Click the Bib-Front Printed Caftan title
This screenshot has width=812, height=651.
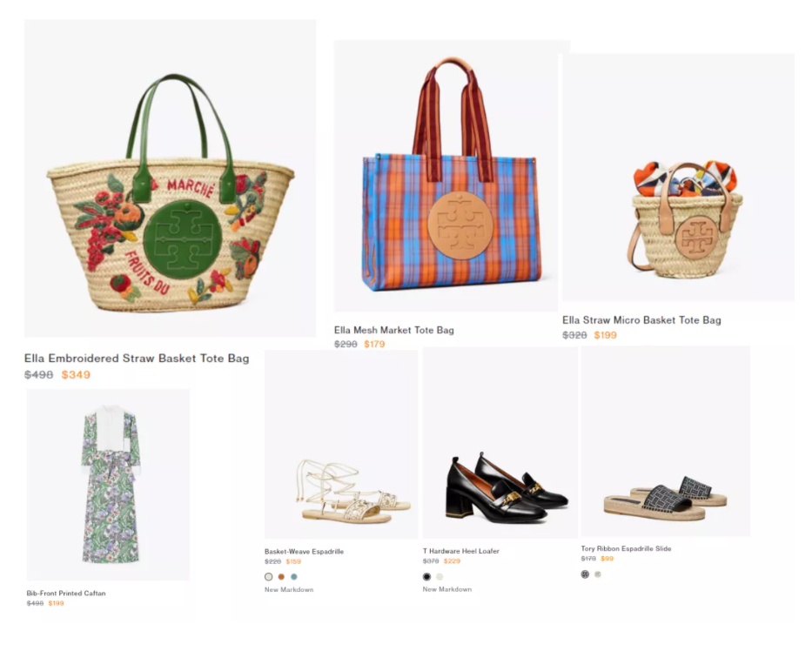click(66, 593)
